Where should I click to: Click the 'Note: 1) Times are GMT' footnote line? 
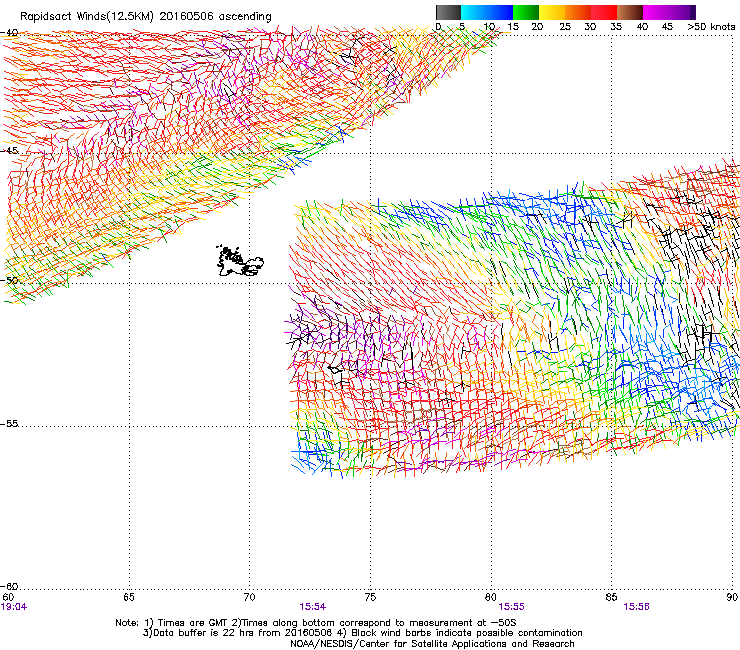pos(316,623)
